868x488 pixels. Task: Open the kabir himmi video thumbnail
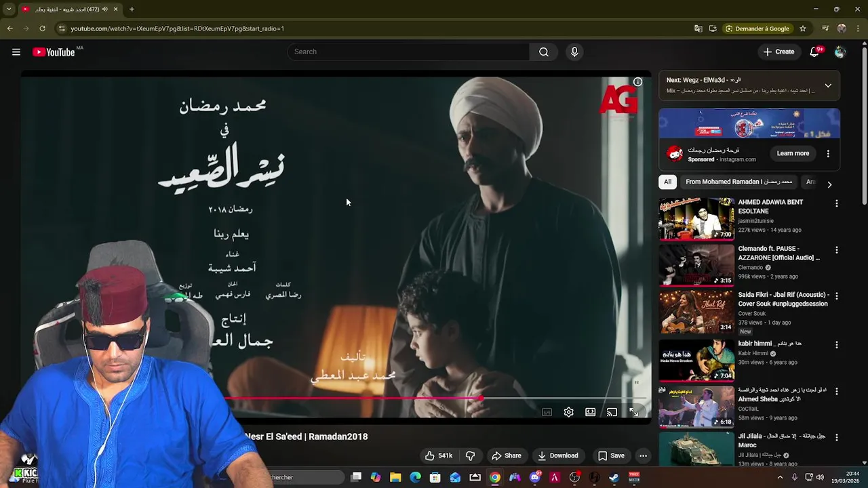coord(696,361)
